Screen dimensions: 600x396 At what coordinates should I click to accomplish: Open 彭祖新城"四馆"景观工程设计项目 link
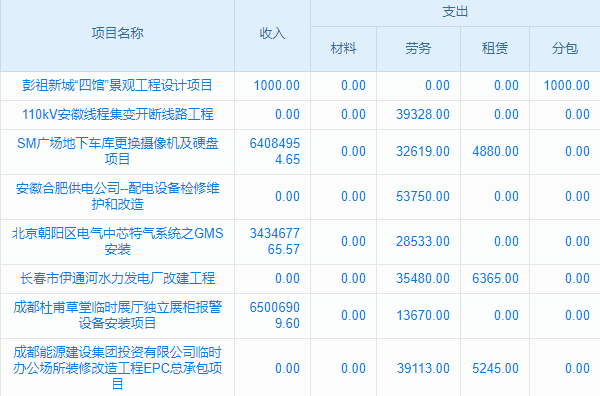[117, 85]
